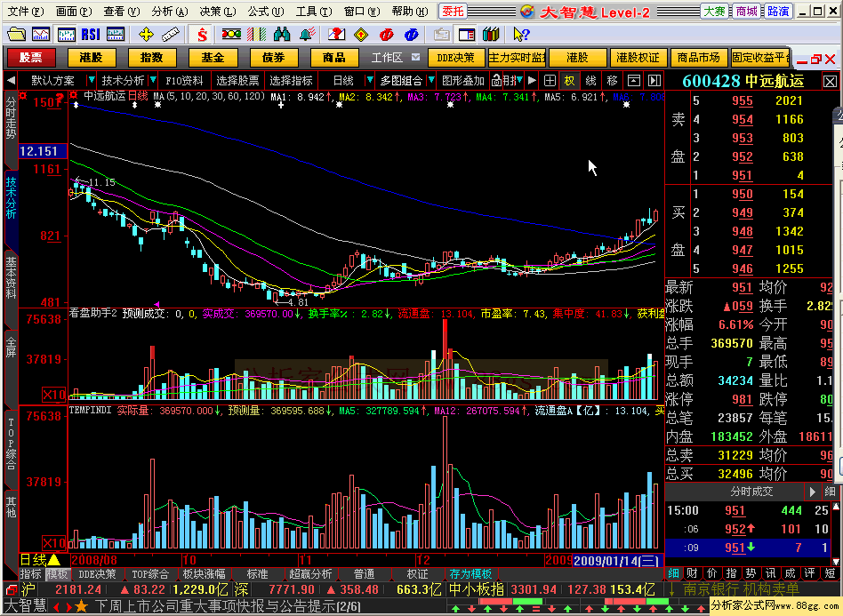Open the 帮助(H) menu
This screenshot has width=843, height=616.
coord(410,12)
